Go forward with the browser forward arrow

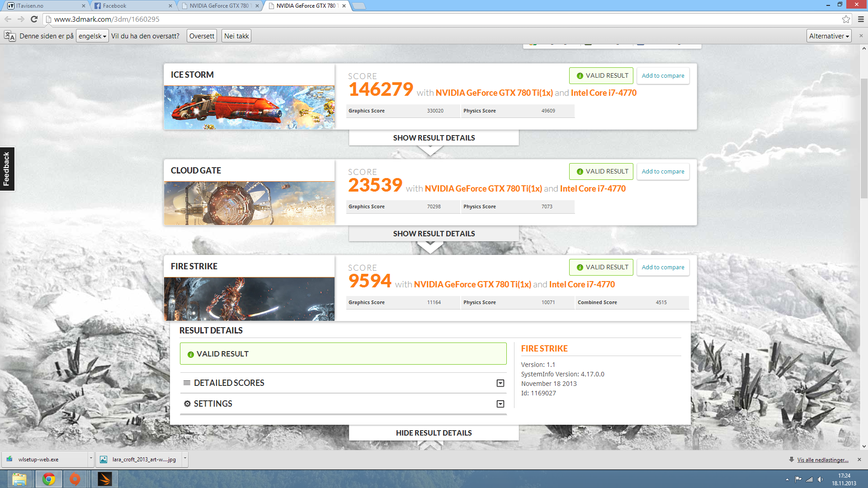21,19
